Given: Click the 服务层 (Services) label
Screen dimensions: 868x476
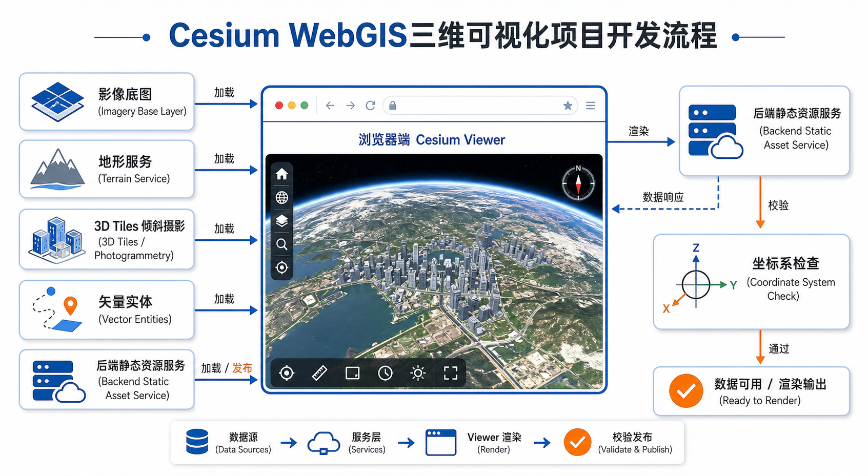Looking at the screenshot, I should point(367,443).
